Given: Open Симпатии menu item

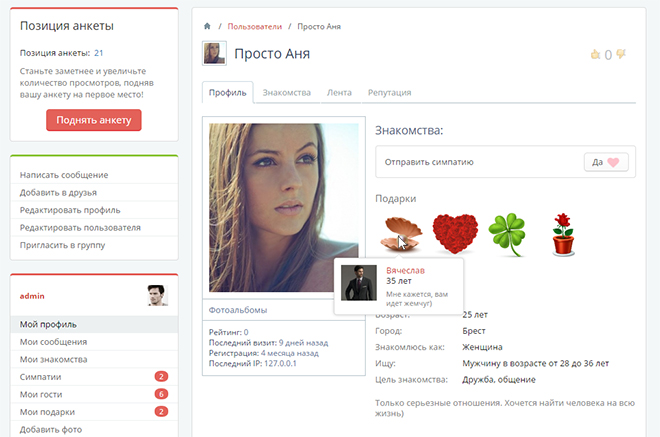Looking at the screenshot, I should coord(94,377).
